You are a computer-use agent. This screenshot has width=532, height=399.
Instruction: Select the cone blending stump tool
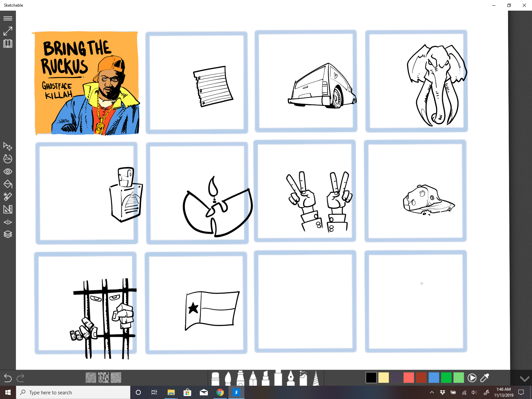tap(316, 378)
